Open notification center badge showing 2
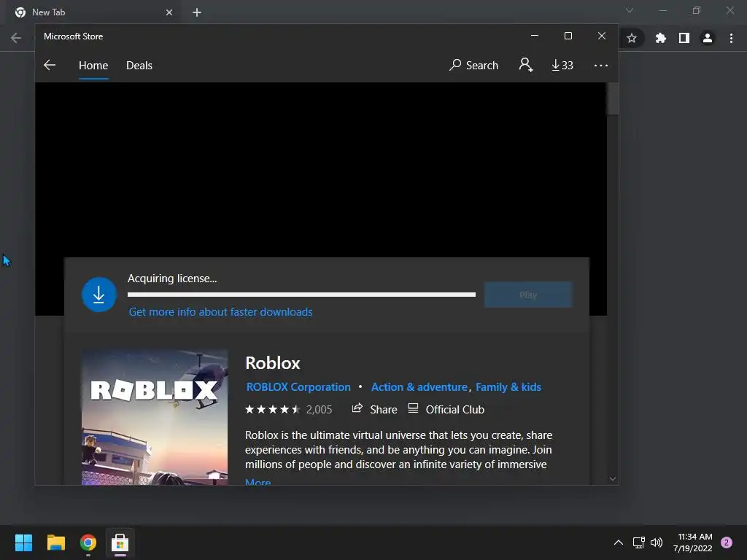Image resolution: width=747 pixels, height=560 pixels. click(727, 542)
